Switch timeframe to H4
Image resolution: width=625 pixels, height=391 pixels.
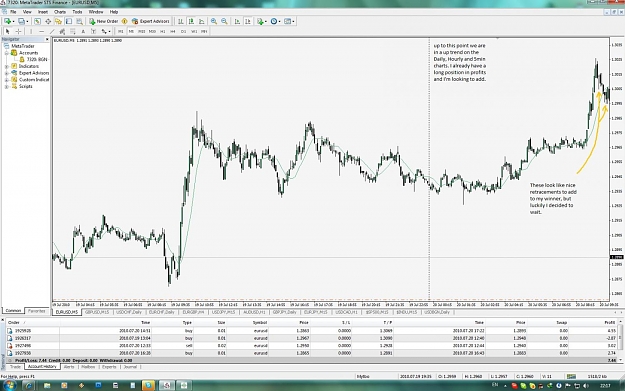point(173,31)
